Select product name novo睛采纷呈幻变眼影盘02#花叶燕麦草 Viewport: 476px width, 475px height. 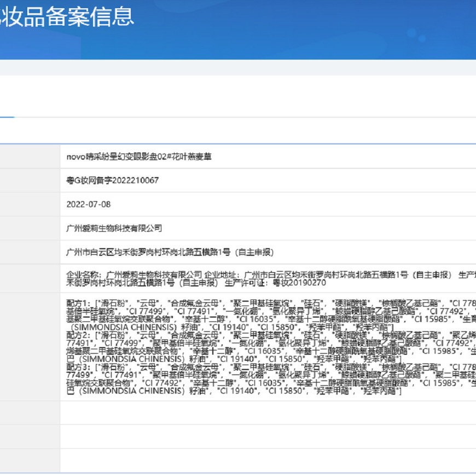tap(139, 156)
